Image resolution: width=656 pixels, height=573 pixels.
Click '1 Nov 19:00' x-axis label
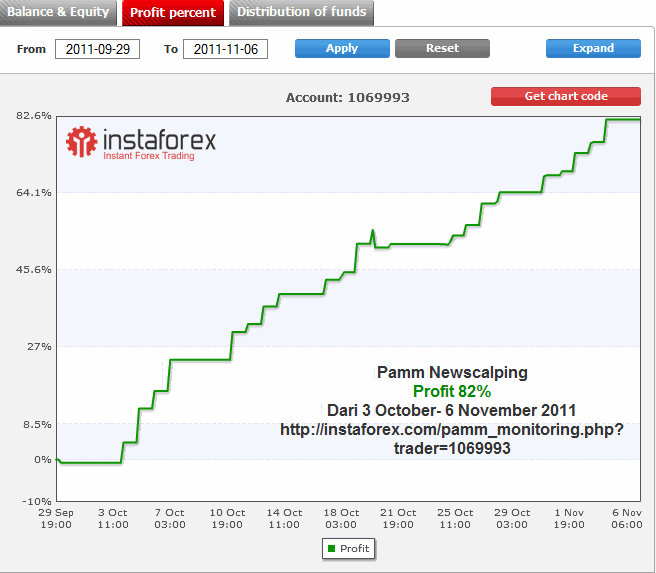[x=569, y=518]
